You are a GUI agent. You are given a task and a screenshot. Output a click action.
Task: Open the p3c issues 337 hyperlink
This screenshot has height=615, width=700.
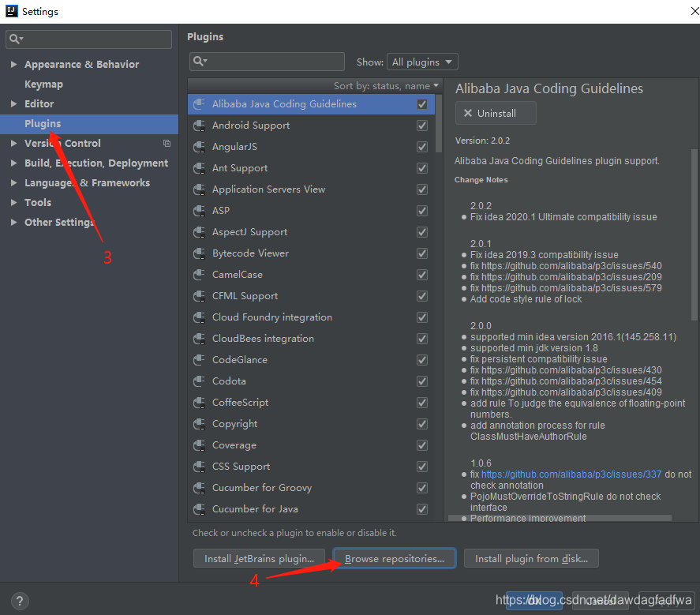(x=571, y=474)
